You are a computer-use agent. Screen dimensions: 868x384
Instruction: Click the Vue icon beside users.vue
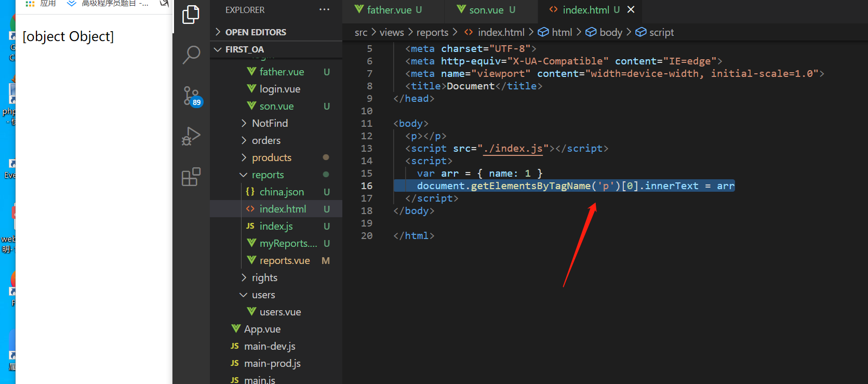[x=251, y=311]
